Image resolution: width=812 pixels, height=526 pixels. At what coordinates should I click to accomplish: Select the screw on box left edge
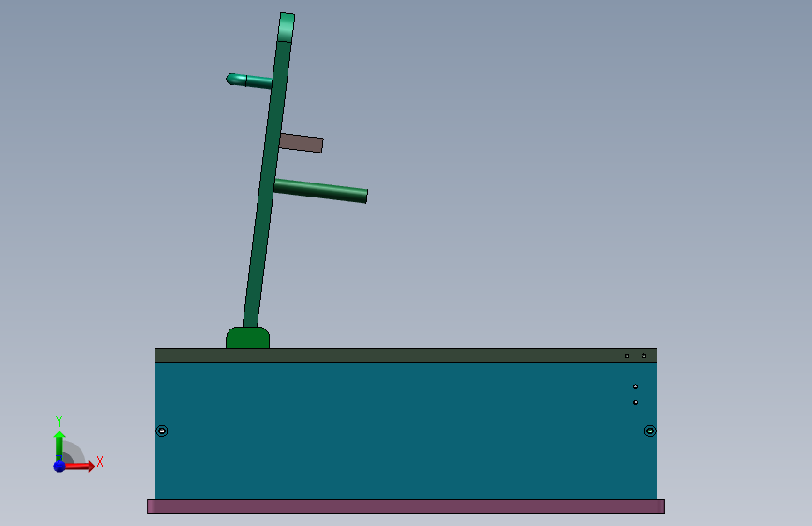[162, 431]
